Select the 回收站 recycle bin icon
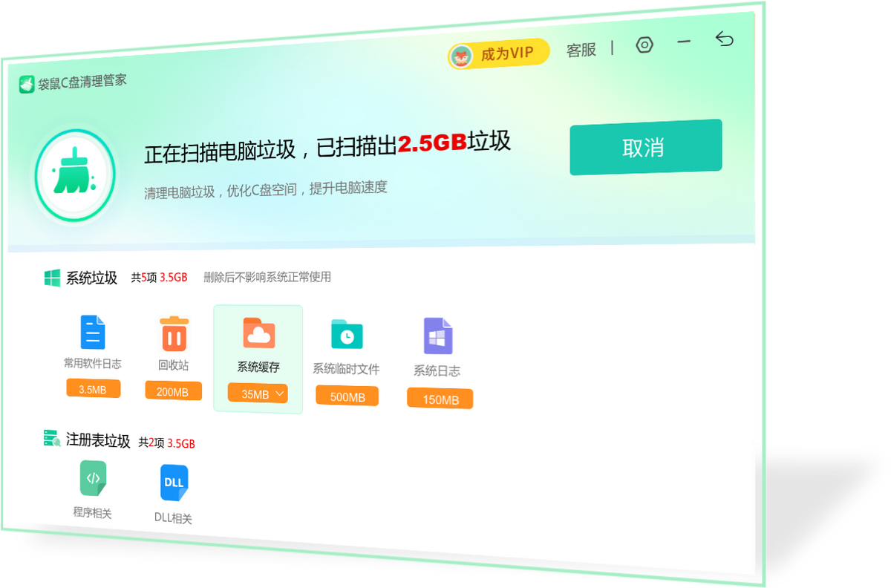891x588 pixels. [x=174, y=333]
